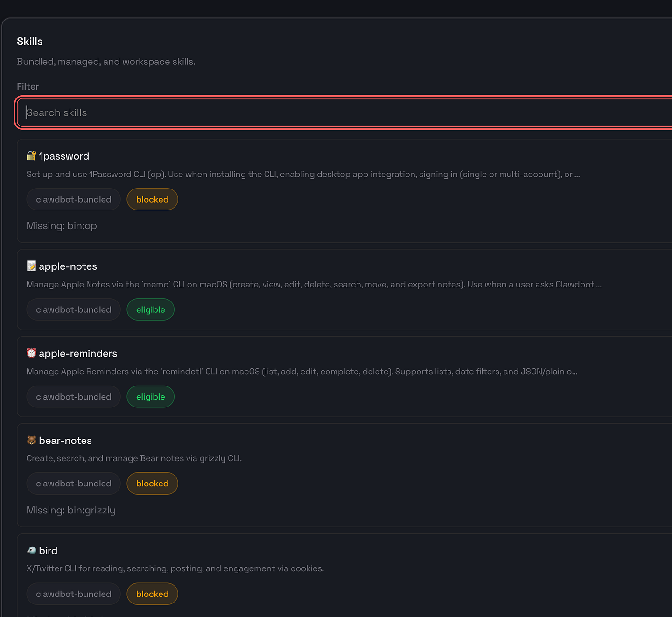Viewport: 672px width, 617px height.
Task: Click the blocked badge under bear-notes
Action: 152,484
